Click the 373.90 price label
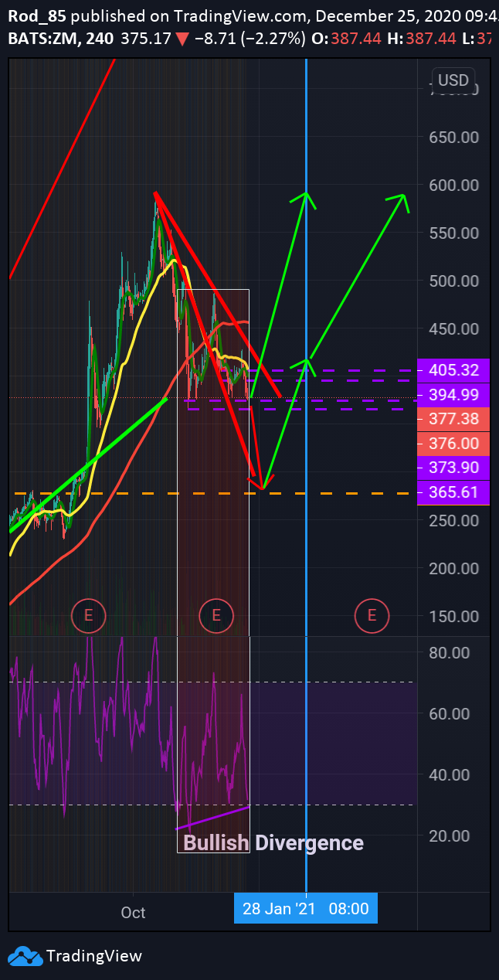This screenshot has height=980, width=499. coord(453,467)
